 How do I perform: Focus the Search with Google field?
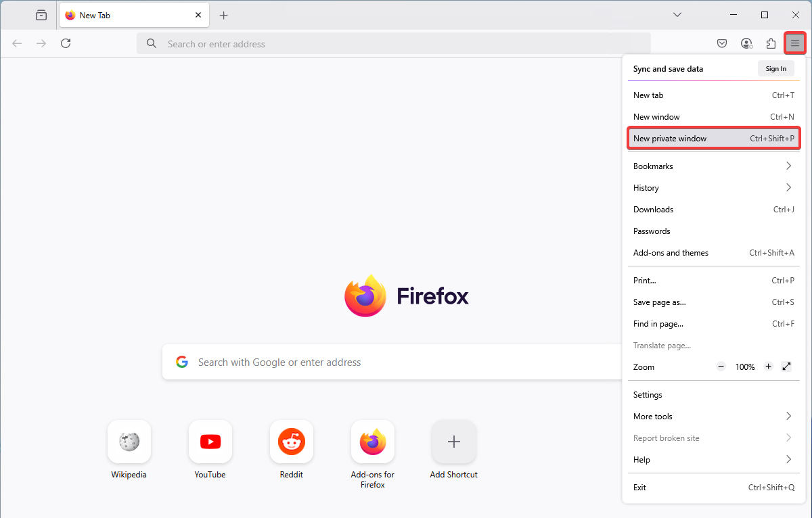click(x=392, y=362)
